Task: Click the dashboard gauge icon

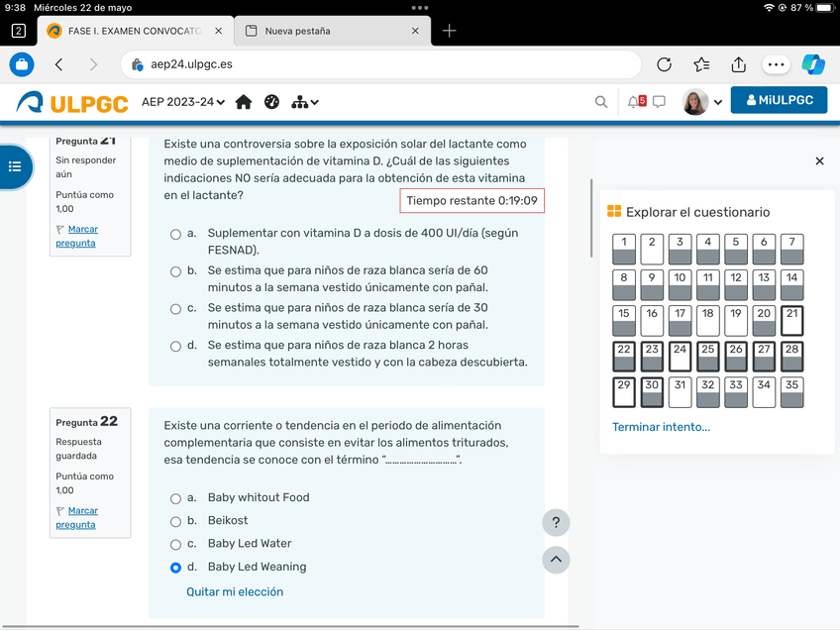Action: point(271,102)
